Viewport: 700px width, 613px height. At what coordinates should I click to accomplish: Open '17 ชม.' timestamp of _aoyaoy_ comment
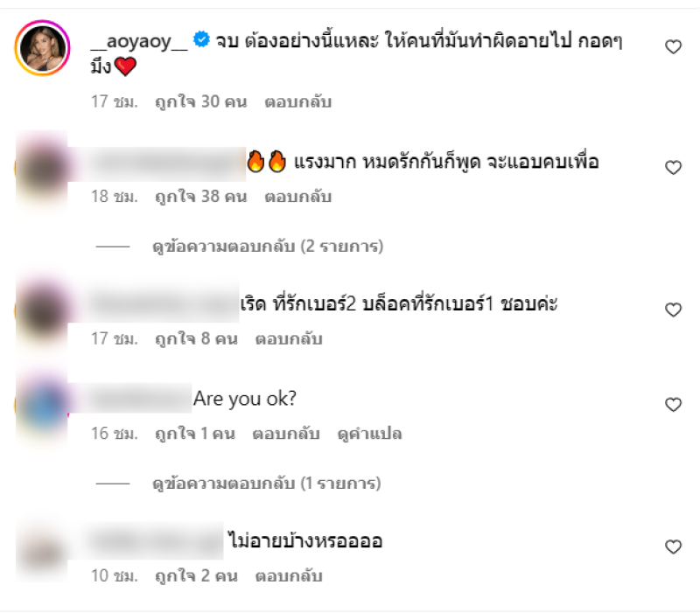click(x=115, y=101)
